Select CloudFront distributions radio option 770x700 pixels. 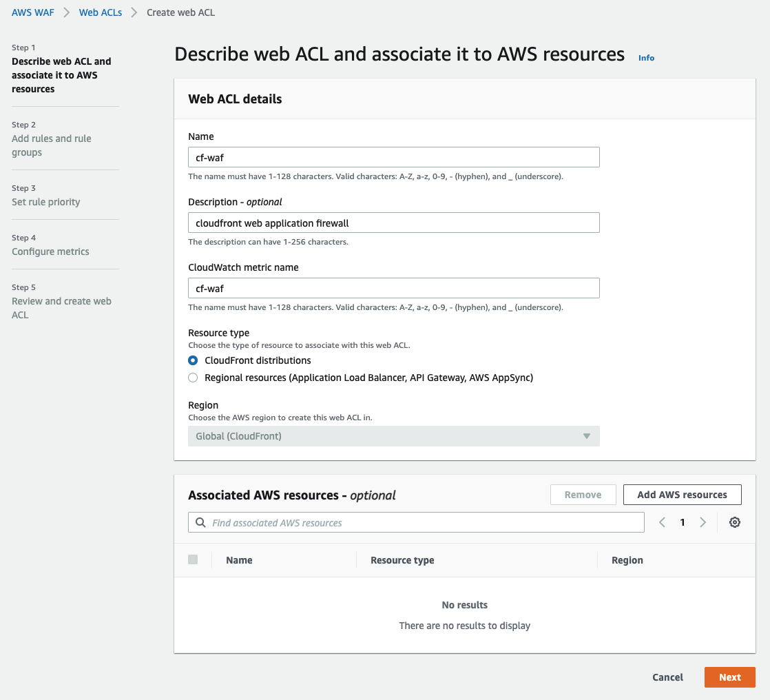pos(193,360)
